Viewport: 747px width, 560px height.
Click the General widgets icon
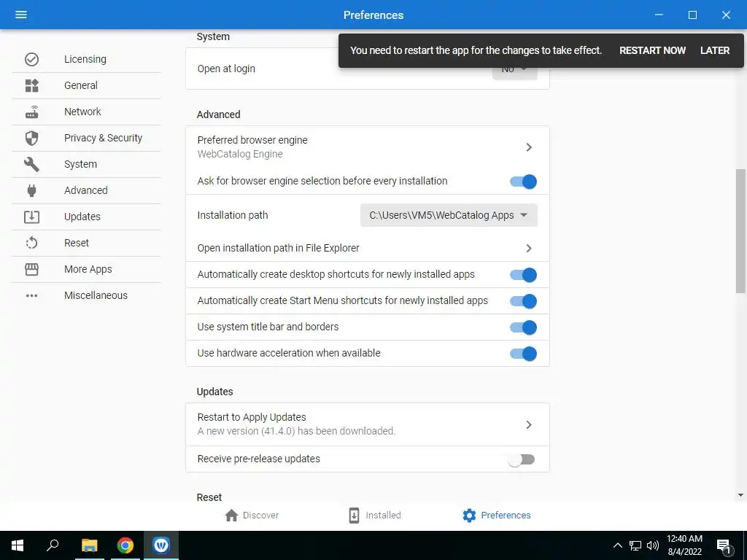pos(31,86)
